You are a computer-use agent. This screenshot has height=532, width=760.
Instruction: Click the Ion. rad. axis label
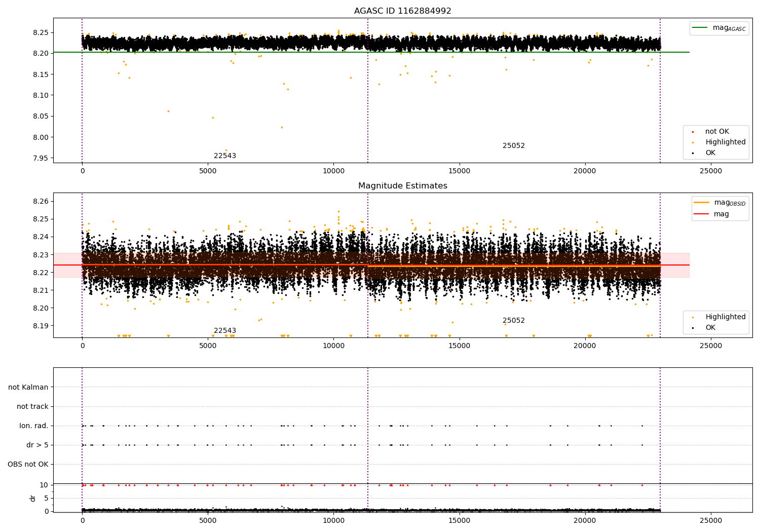(34, 426)
